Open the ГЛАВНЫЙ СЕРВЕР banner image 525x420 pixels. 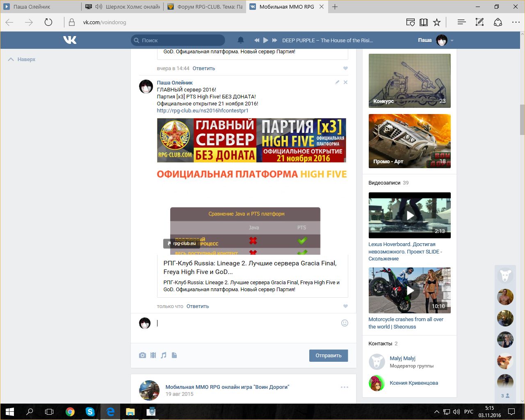pos(251,140)
